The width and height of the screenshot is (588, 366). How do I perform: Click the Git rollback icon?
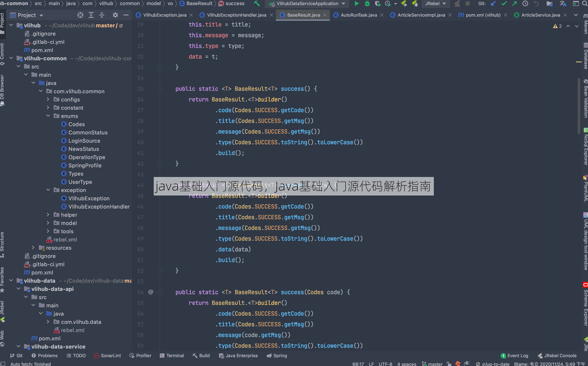click(536, 4)
